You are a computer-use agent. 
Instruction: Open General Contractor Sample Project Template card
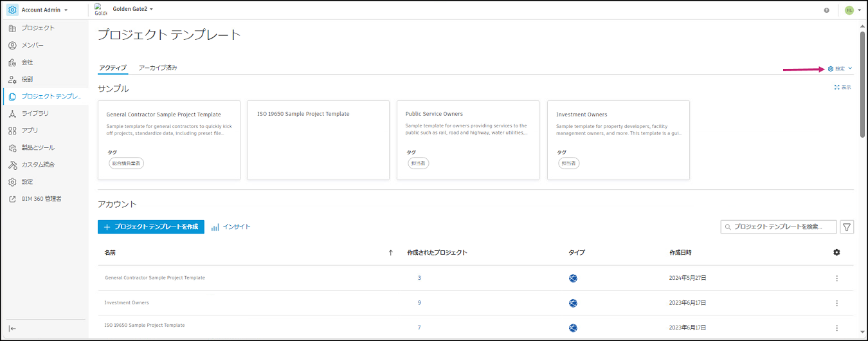pos(169,140)
